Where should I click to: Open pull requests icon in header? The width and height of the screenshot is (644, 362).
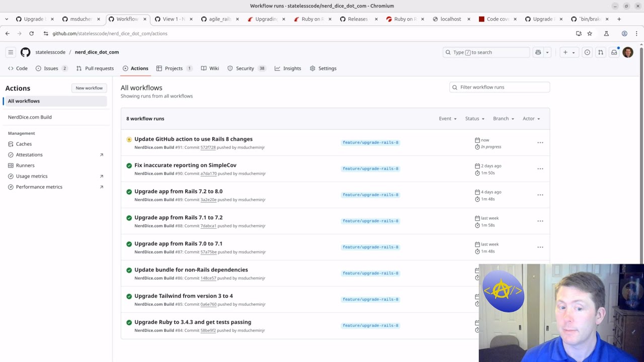[600, 52]
